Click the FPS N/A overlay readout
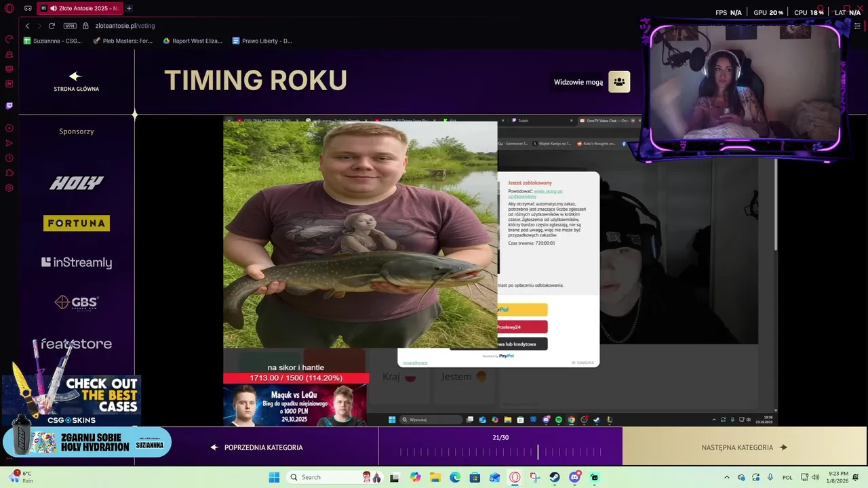Screen dimensions: 868x488 pyautogui.click(x=728, y=12)
